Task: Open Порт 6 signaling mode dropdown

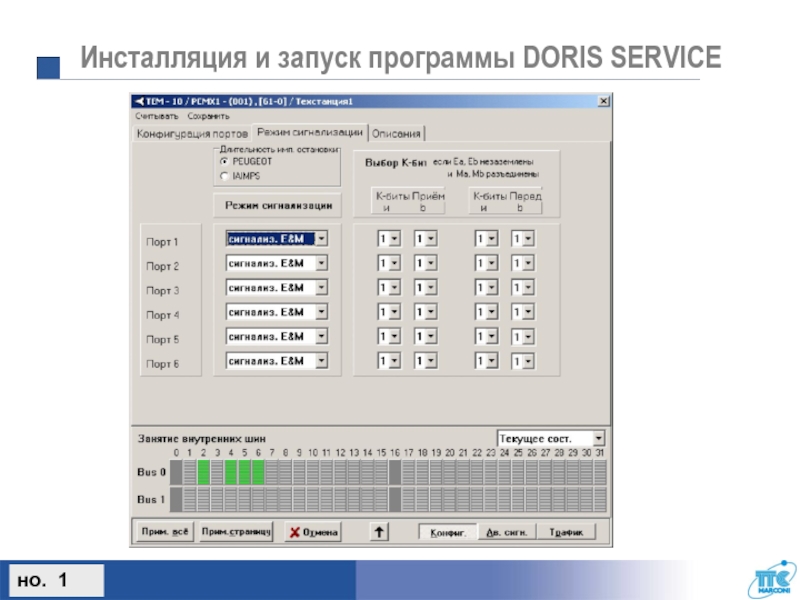Action: [321, 360]
